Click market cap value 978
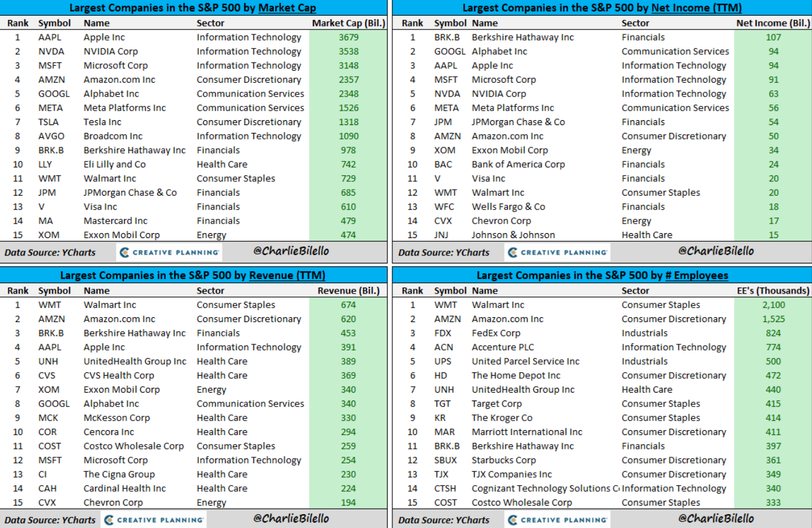 click(349, 150)
